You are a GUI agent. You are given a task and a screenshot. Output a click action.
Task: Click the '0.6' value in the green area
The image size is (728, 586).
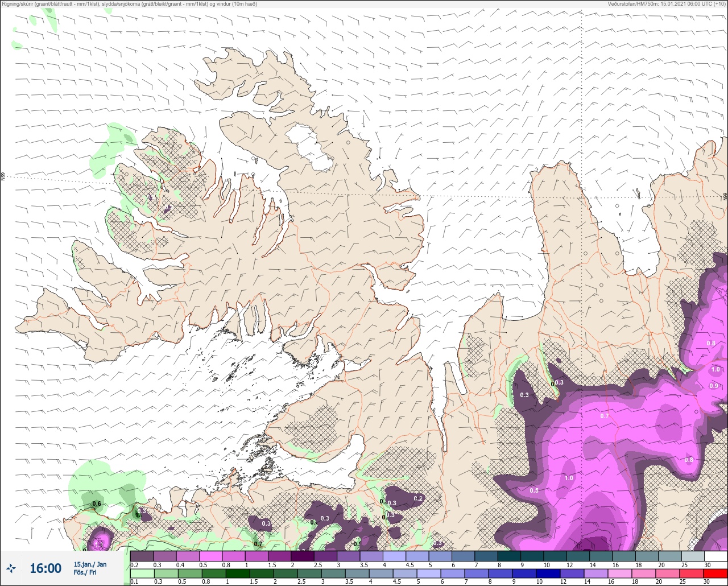[97, 504]
